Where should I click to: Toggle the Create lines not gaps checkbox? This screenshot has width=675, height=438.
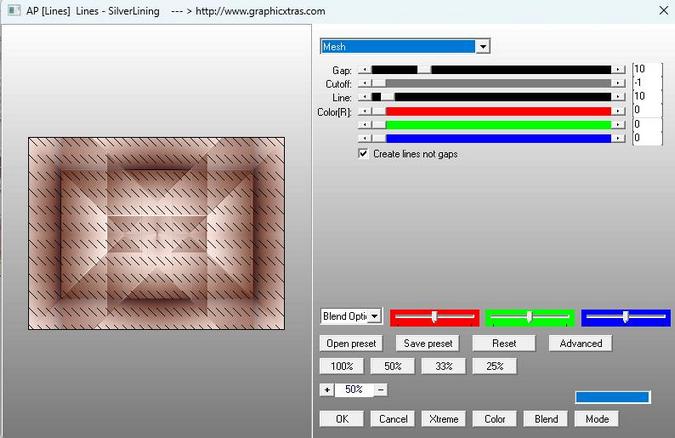[x=364, y=154]
